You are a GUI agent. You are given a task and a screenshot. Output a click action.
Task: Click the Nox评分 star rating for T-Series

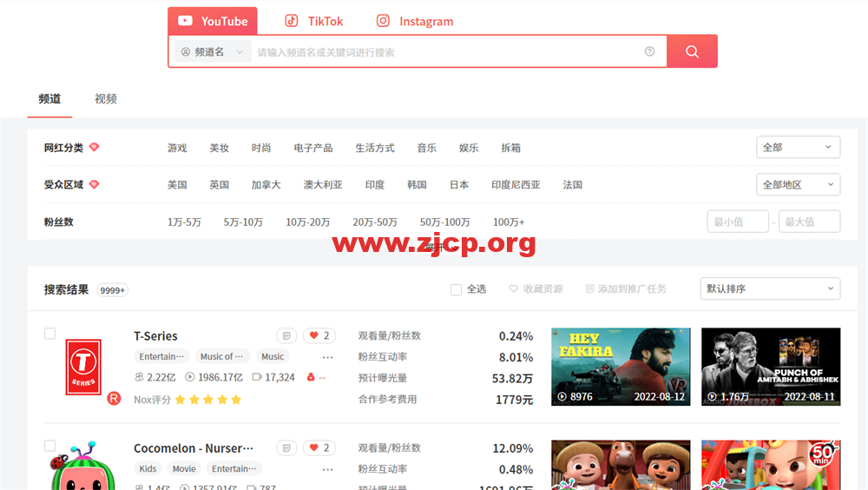(x=208, y=400)
